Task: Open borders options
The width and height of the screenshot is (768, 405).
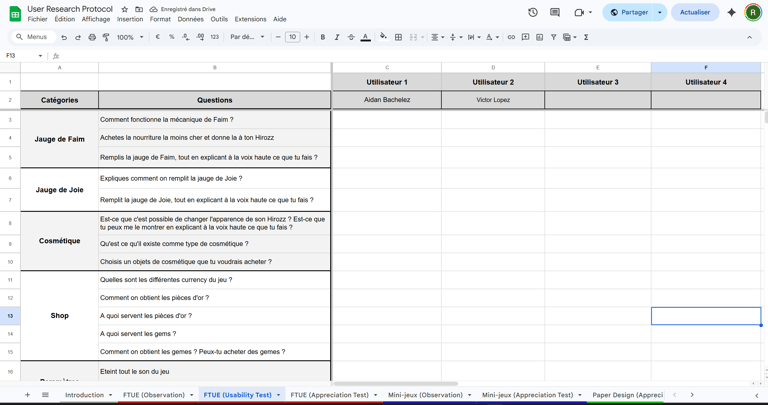Action: click(399, 37)
